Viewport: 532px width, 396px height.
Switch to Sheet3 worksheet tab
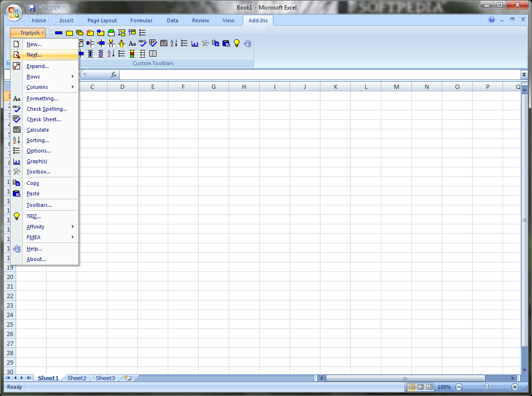tap(105, 378)
